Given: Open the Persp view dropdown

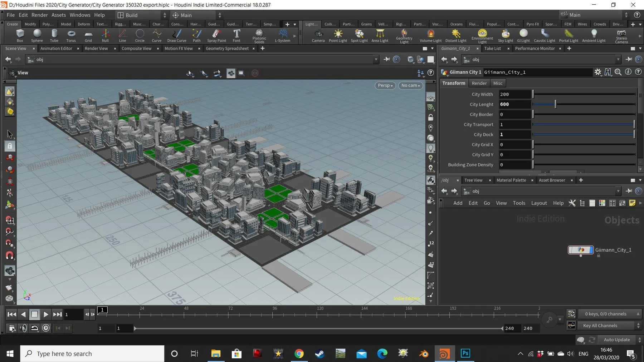Looking at the screenshot, I should tap(385, 85).
